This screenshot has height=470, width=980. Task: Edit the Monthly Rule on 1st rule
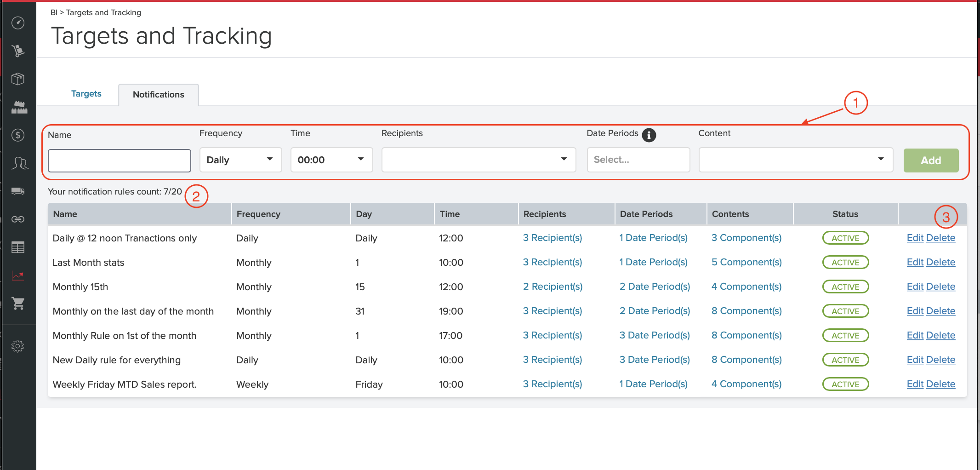[x=915, y=335]
